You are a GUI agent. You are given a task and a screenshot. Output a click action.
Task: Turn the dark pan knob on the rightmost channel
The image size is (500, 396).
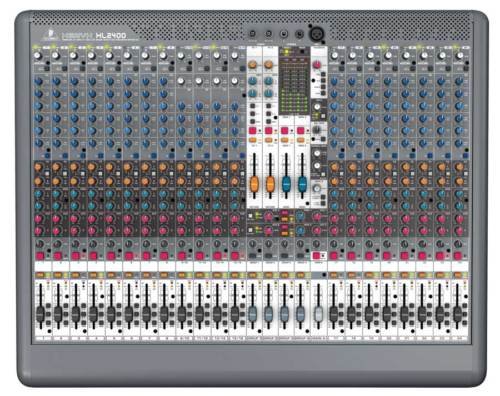[458, 244]
